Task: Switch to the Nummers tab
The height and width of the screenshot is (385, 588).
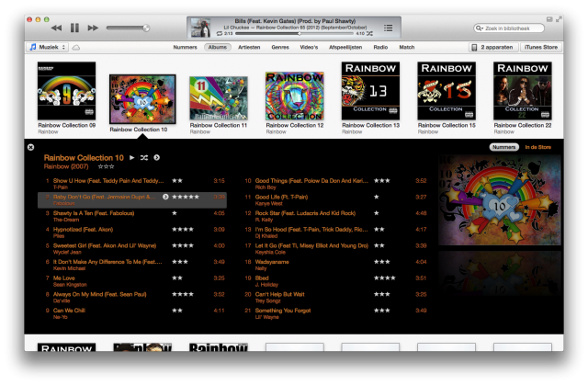Action: (185, 47)
